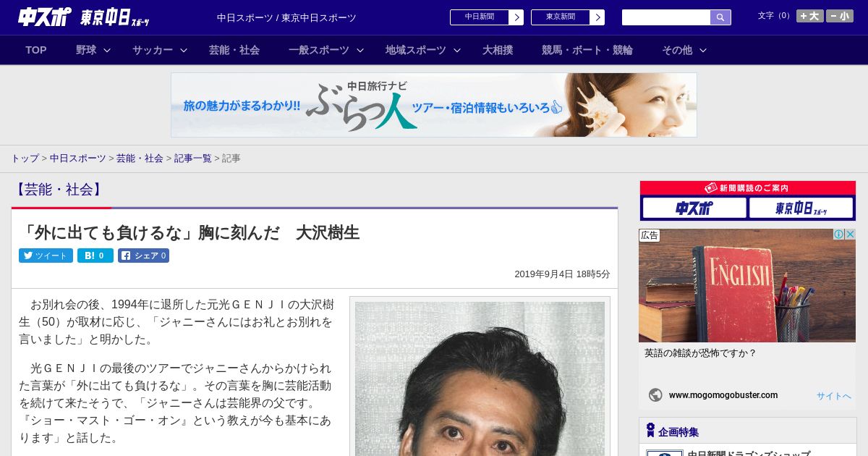Click the サイトへ ad link
This screenshot has width=868, height=456.
pos(834,396)
